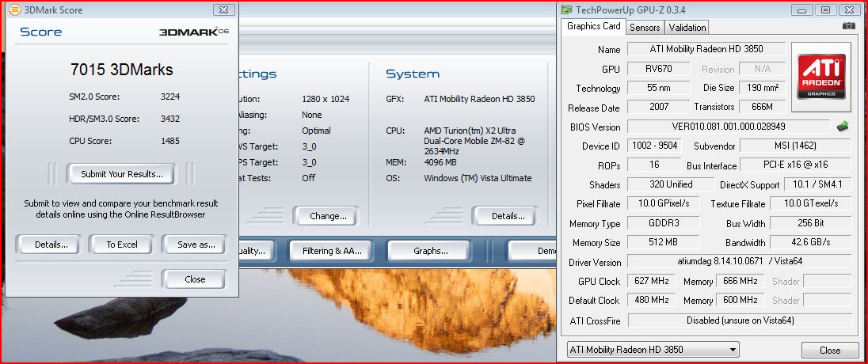
Task: Click the Memory Size 512 MB field
Action: (663, 242)
